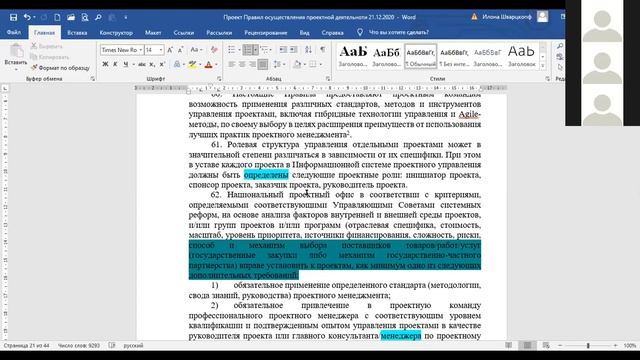Screen dimensions: 640x360
Task: Toggle strikethrough (abc) formatting
Action: (142, 64)
